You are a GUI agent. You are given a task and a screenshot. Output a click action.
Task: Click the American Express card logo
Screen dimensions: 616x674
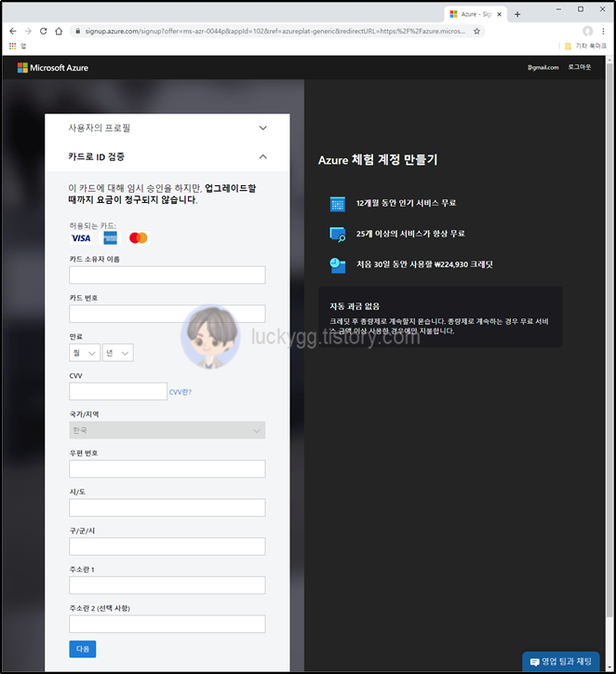point(110,238)
